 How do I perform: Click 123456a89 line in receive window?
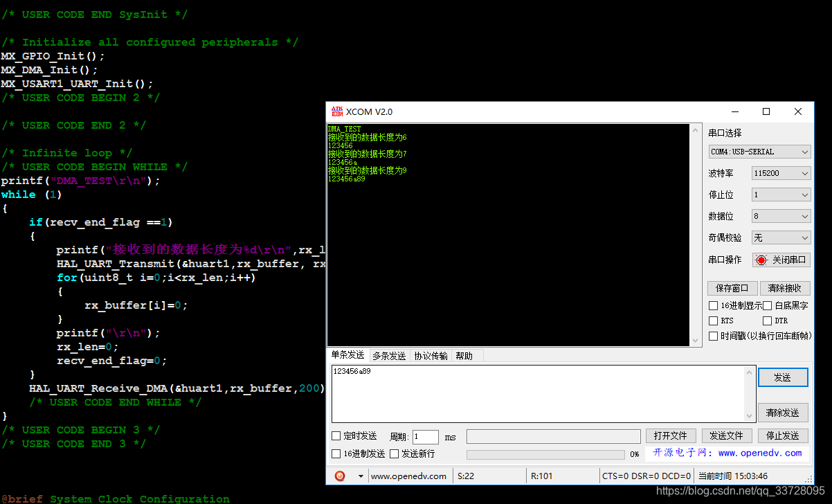coord(346,179)
